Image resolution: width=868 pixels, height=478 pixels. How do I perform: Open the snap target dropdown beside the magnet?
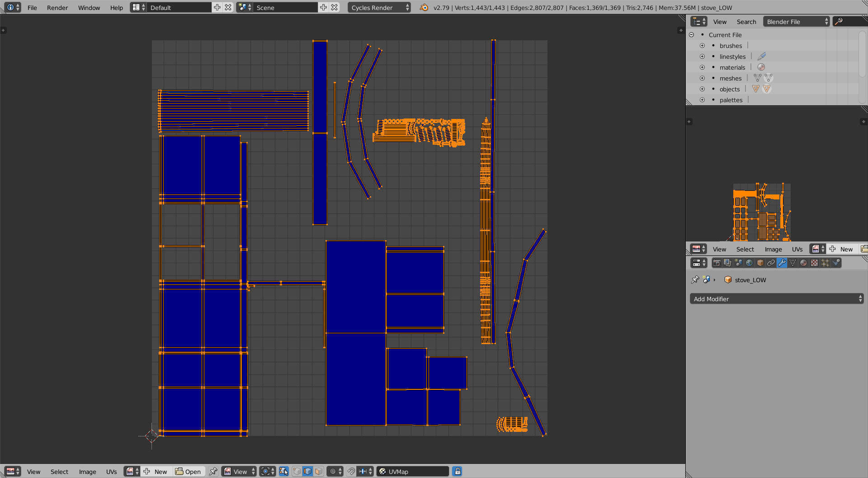tap(365, 472)
